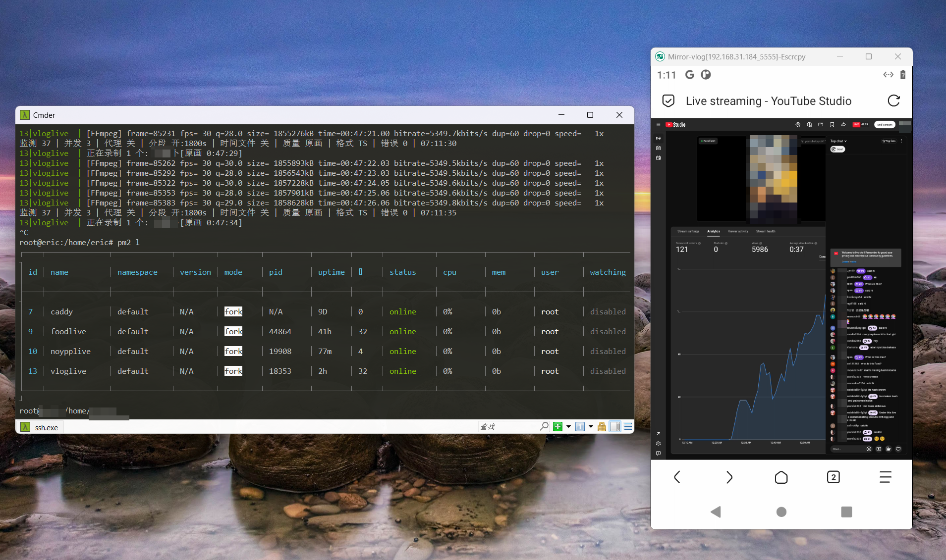This screenshot has height=560, width=946.
Task: Open the Viewer activity tab
Action: click(738, 231)
